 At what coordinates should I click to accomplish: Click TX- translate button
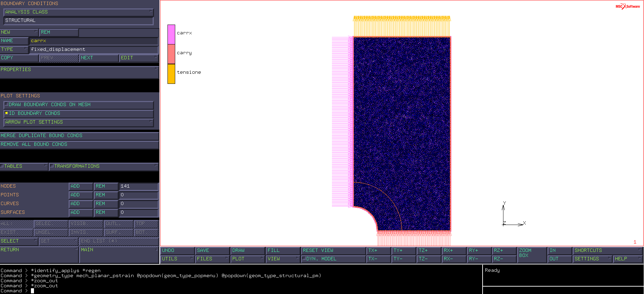click(379, 259)
